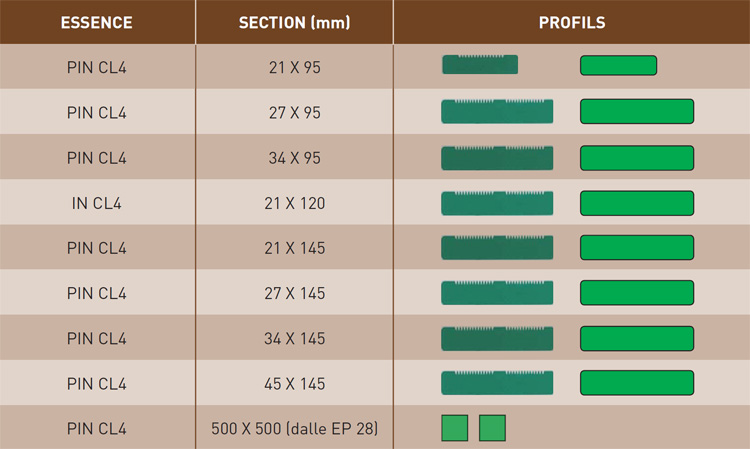Click the SECTION (mm) column header

pos(295,22)
